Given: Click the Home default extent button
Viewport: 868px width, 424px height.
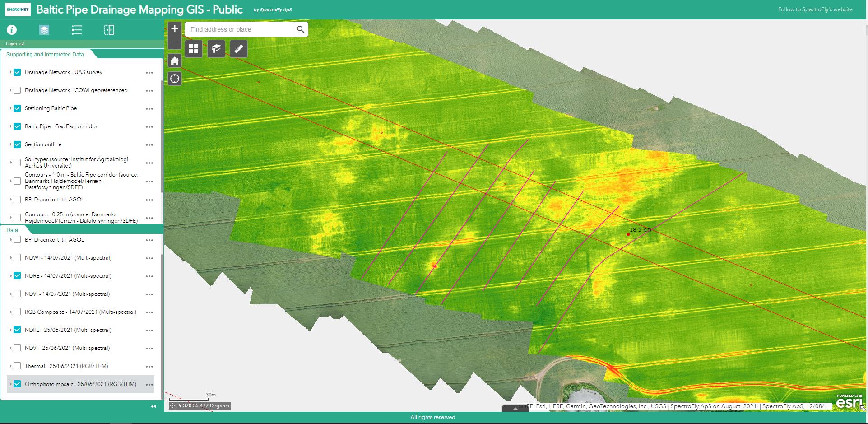Looking at the screenshot, I should [x=175, y=61].
